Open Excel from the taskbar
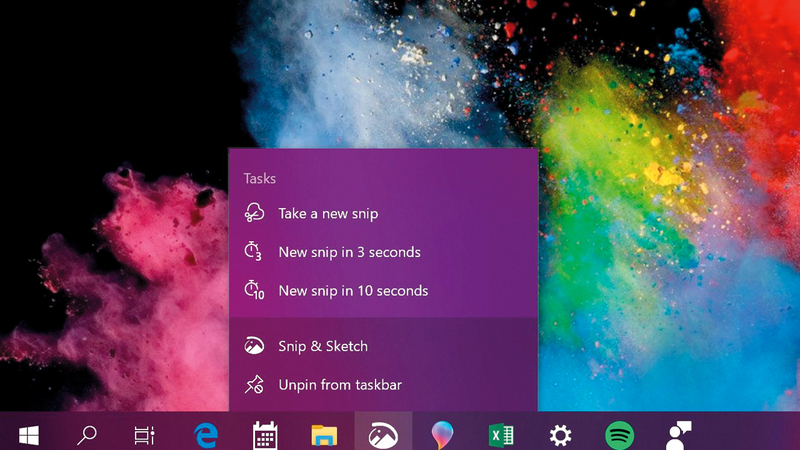This screenshot has width=800, height=450. 500,435
